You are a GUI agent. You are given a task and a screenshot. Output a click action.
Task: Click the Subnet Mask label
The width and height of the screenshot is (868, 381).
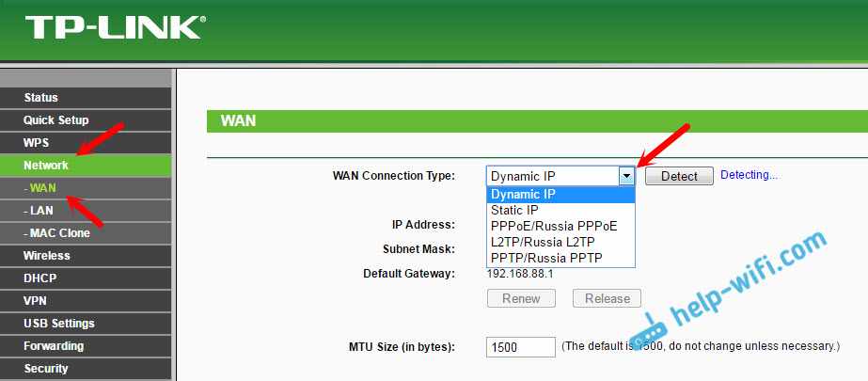tap(419, 249)
